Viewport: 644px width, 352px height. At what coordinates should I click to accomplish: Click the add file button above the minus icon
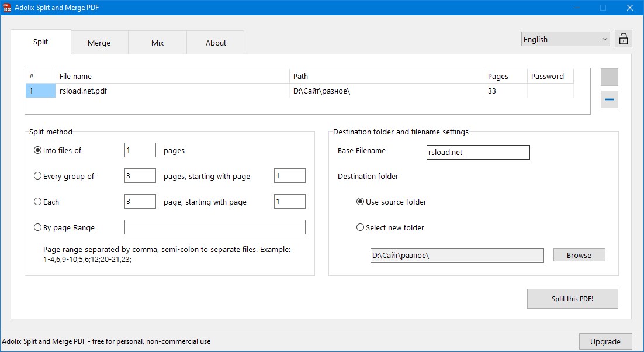pos(609,77)
